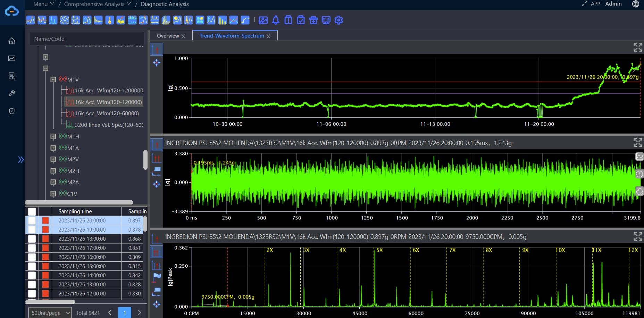Screen dimensions: 644x318
Task: Open the image gallery toolbar icon
Action: [x=263, y=20]
